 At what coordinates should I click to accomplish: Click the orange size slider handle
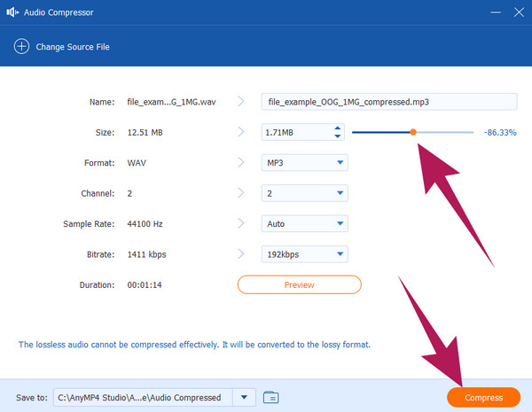coord(413,132)
